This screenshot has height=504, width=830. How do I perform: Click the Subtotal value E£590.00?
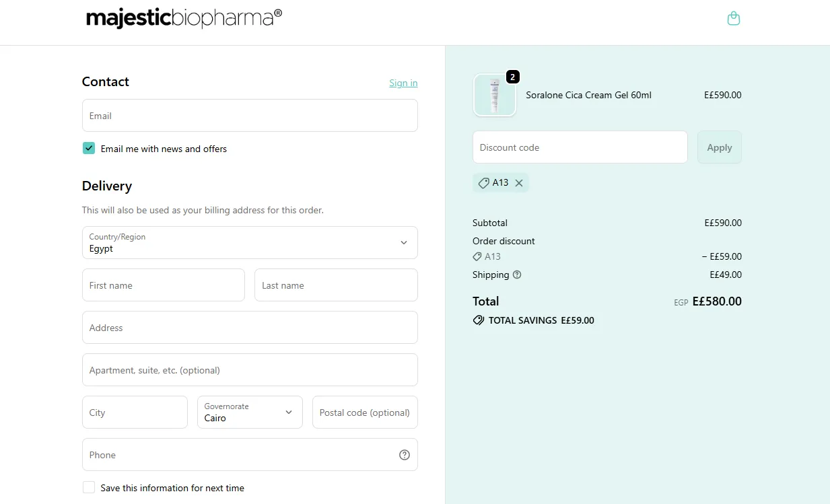coord(723,223)
